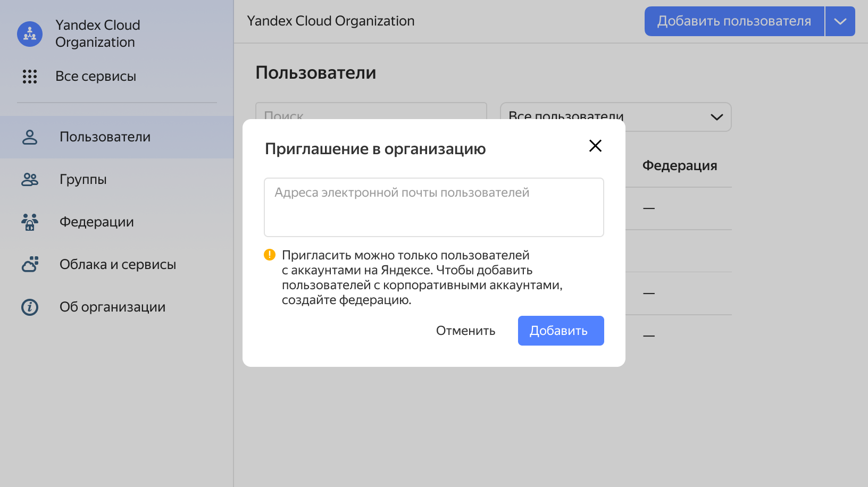Click the Пользователи person icon in sidebar
Viewport: 868px width, 487px height.
click(x=30, y=137)
